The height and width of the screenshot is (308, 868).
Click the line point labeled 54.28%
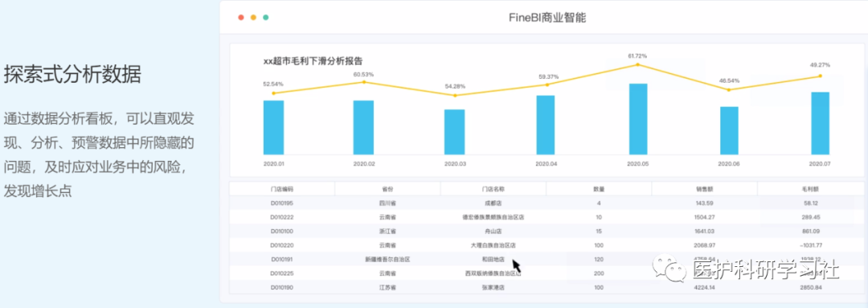tap(455, 95)
